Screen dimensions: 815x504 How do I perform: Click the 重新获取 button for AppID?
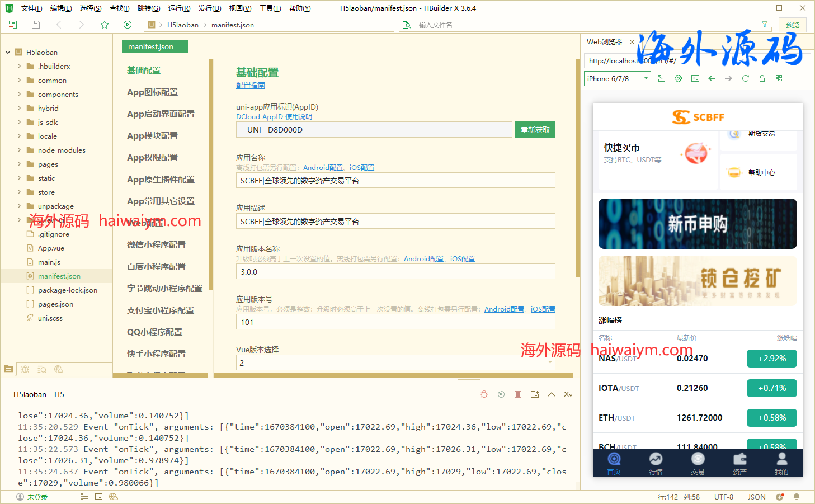coord(535,129)
